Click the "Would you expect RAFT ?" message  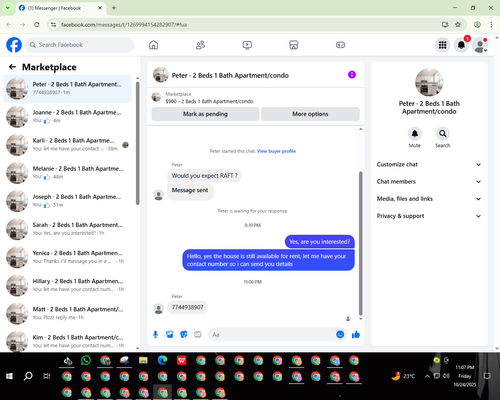click(x=204, y=176)
